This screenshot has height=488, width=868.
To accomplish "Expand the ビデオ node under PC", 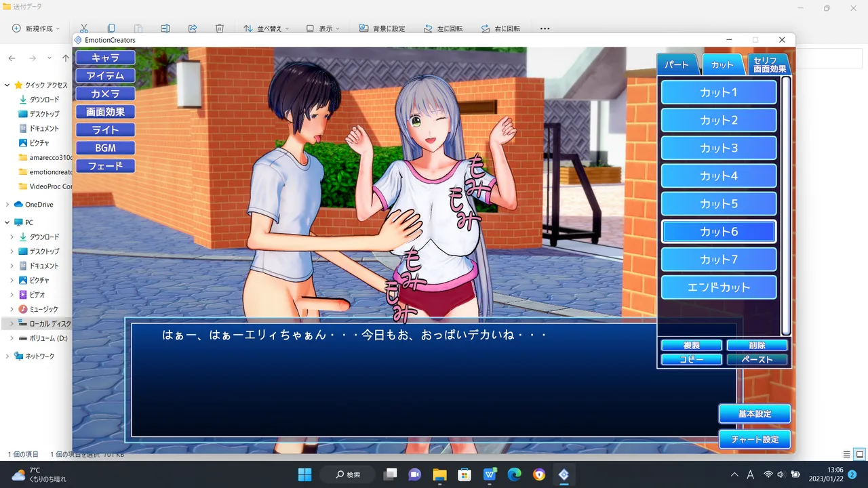I will pos(12,295).
